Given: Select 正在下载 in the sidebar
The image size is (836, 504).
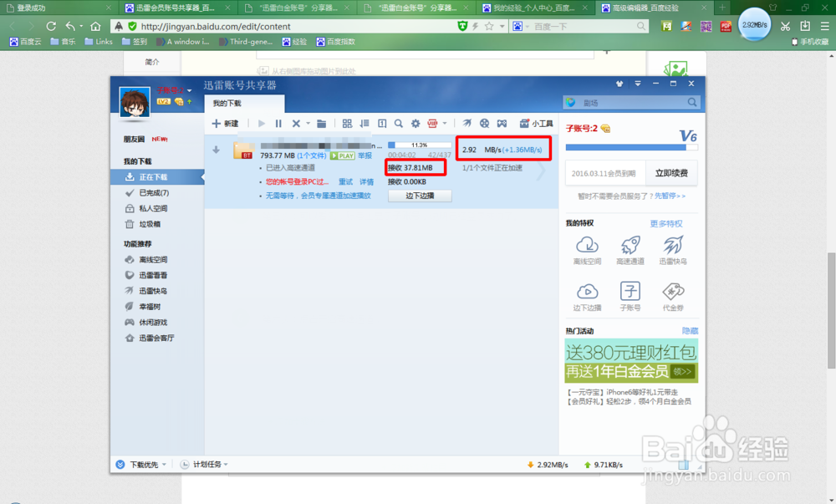Looking at the screenshot, I should point(157,177).
